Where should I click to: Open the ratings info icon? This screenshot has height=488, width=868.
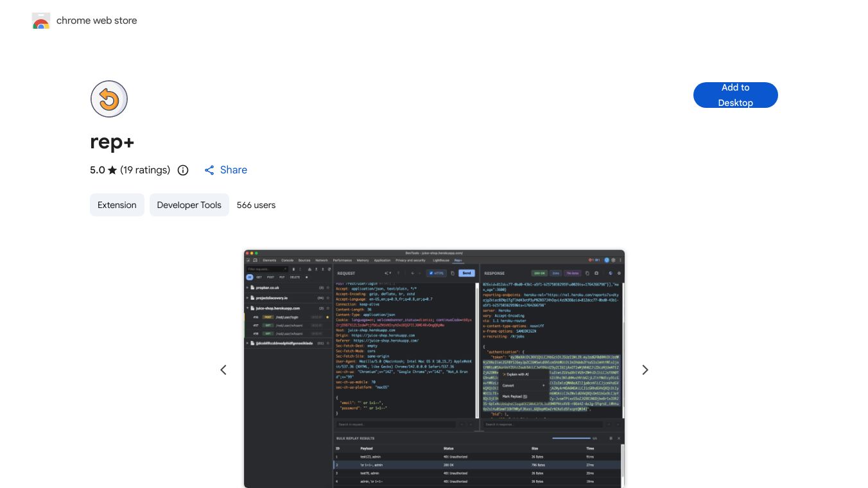click(x=183, y=170)
